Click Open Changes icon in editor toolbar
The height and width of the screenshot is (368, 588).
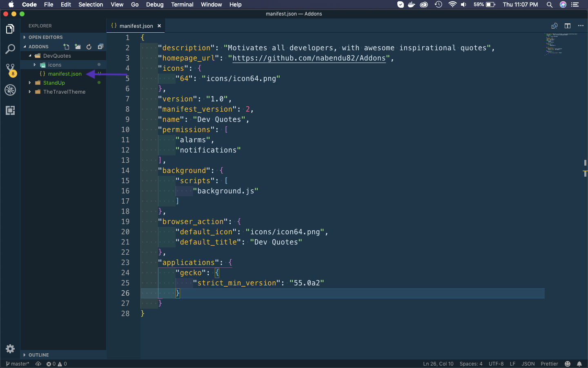coord(555,26)
